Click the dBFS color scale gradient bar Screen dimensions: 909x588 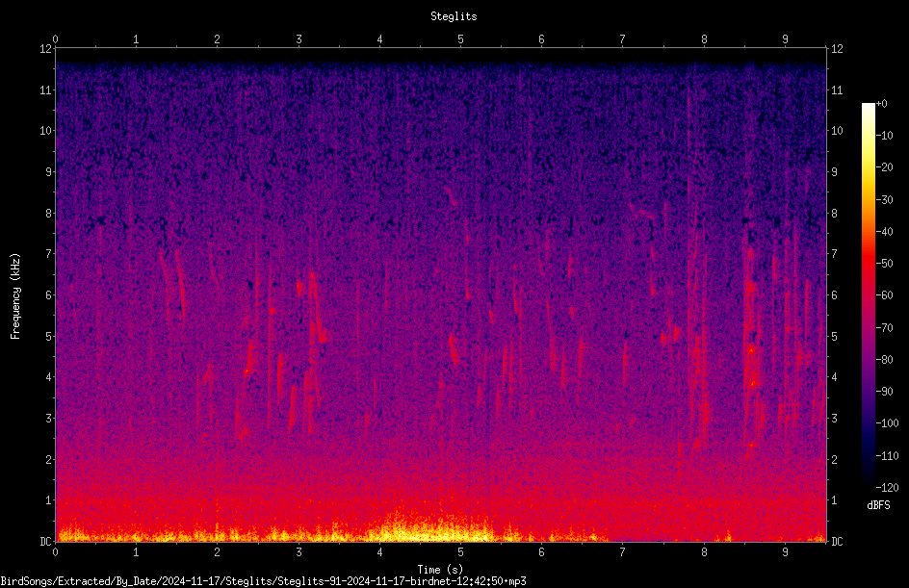(x=868, y=294)
